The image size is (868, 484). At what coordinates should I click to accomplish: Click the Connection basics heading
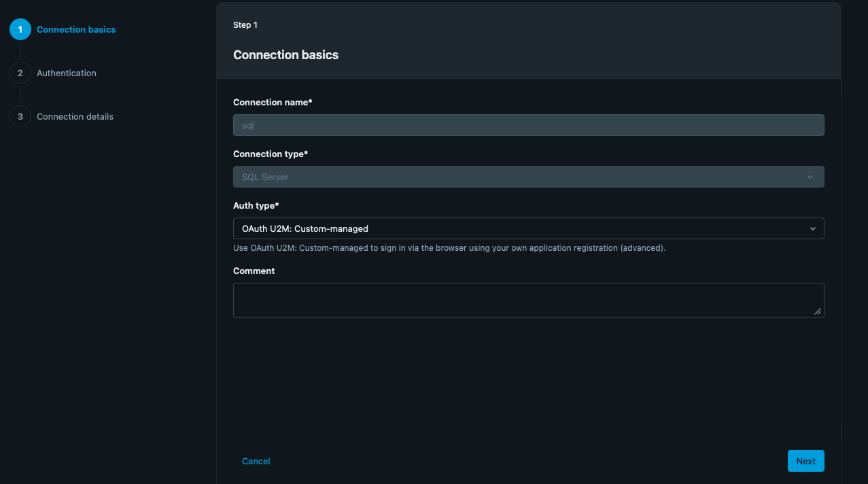[285, 55]
